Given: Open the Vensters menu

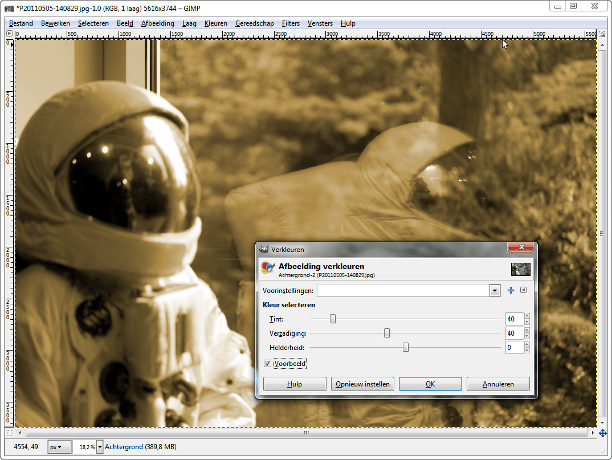Looking at the screenshot, I should click(x=320, y=23).
